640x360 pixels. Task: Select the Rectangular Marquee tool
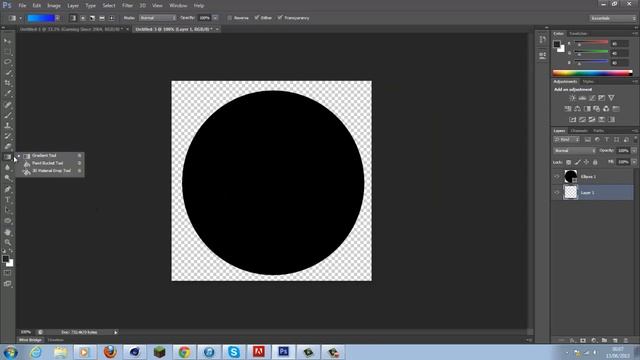coord(7,51)
